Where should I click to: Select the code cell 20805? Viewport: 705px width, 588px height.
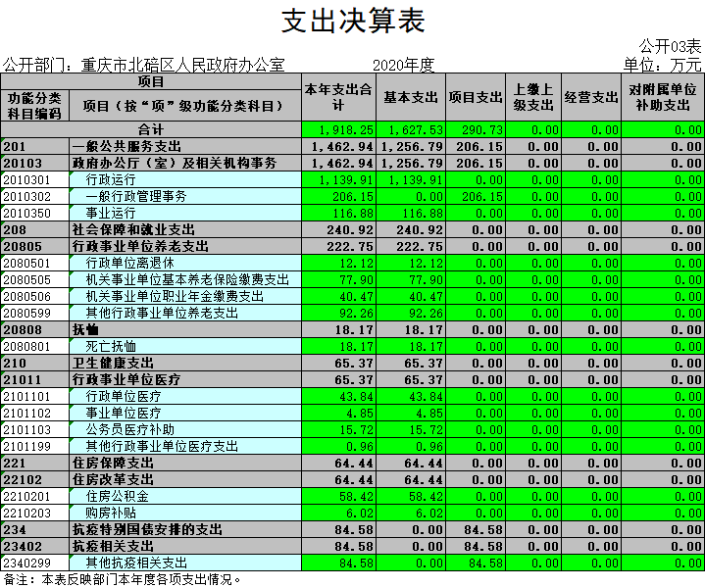click(x=34, y=246)
